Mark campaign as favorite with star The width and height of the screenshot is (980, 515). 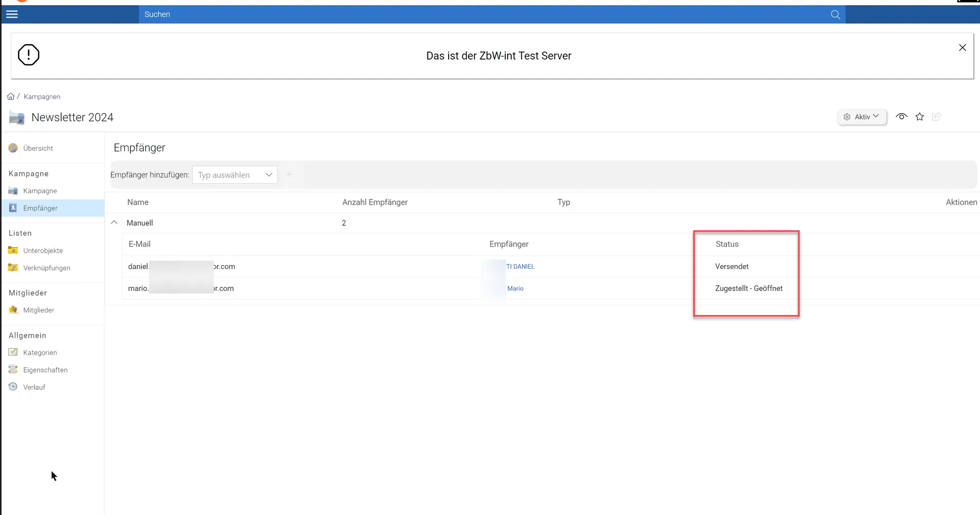click(x=920, y=117)
